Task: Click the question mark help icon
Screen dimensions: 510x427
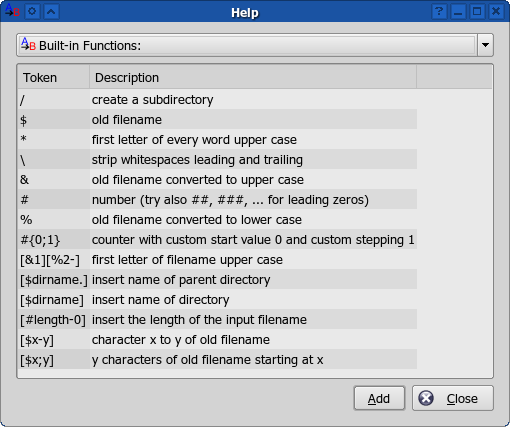Action: click(439, 12)
